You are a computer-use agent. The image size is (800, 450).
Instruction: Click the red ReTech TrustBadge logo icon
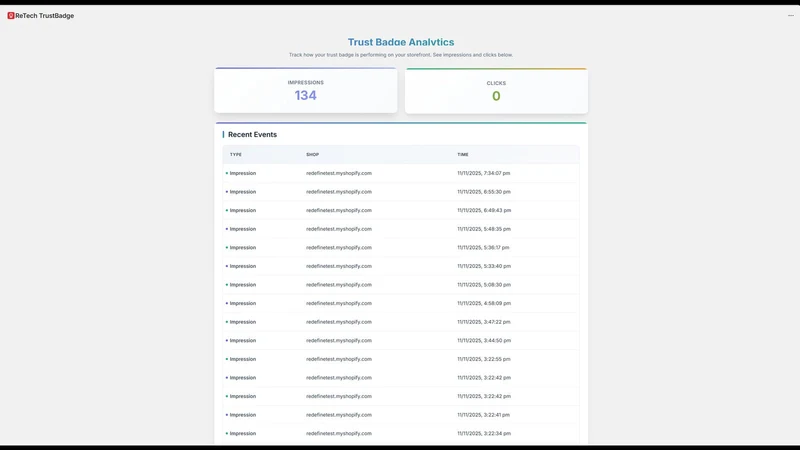[x=11, y=16]
